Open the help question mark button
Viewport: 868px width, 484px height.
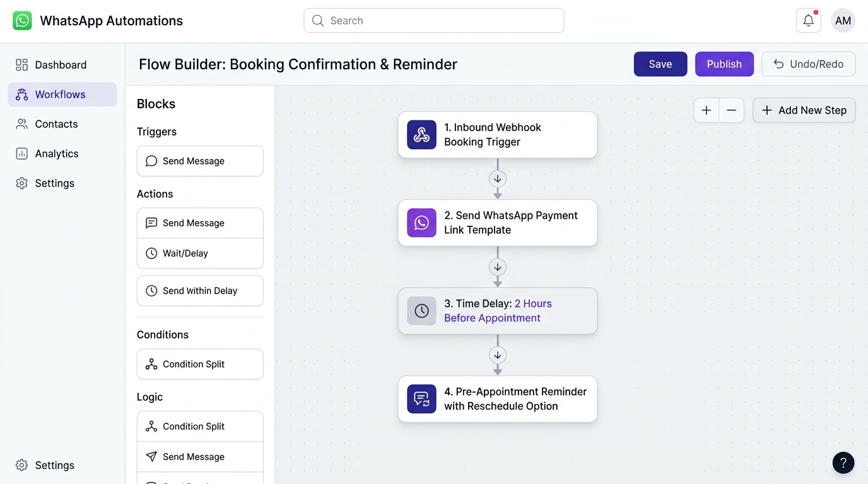click(843, 463)
